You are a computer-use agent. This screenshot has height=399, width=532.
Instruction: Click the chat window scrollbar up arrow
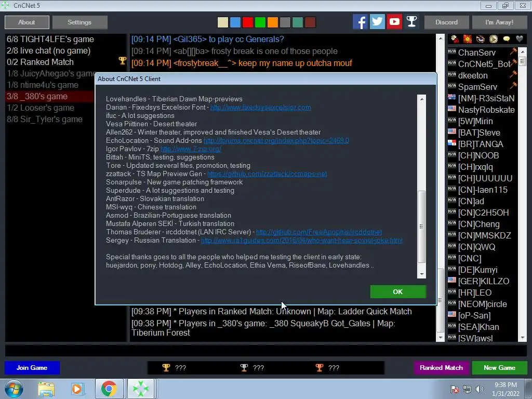(440, 38)
